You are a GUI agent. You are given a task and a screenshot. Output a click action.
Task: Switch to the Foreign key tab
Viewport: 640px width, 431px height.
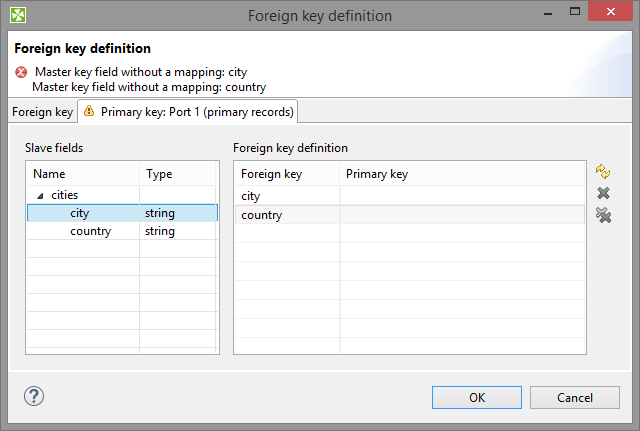click(42, 112)
